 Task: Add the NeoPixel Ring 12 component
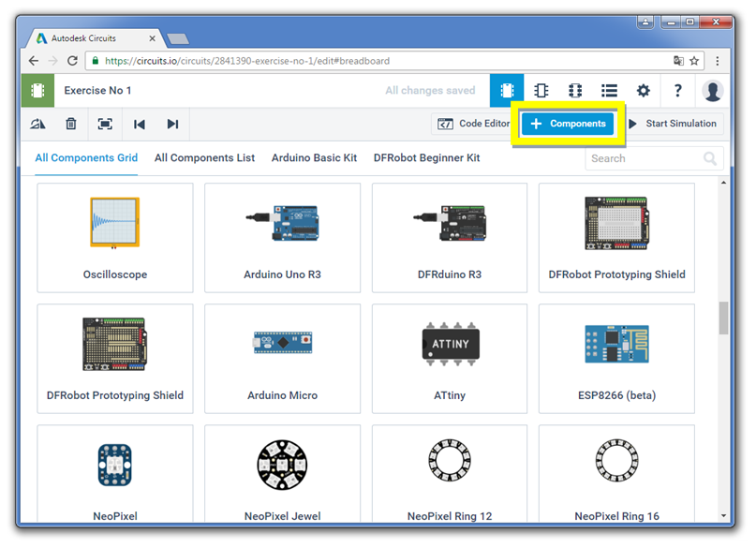[x=450, y=474]
